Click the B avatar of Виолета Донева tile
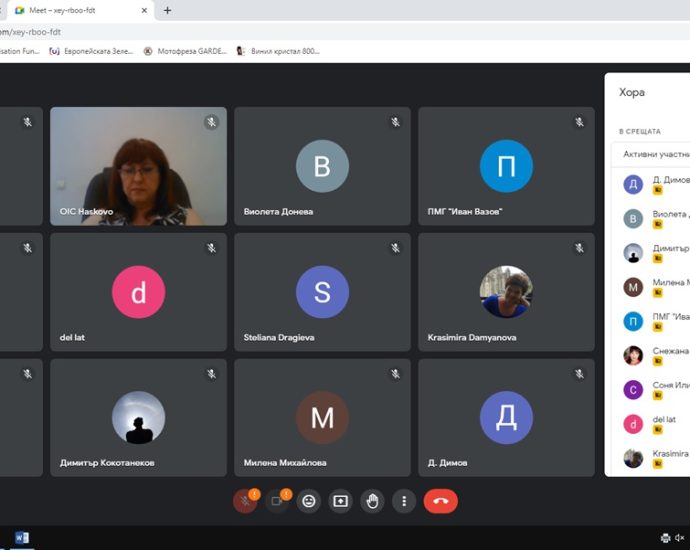Screen dimensions: 690x550 [323, 166]
